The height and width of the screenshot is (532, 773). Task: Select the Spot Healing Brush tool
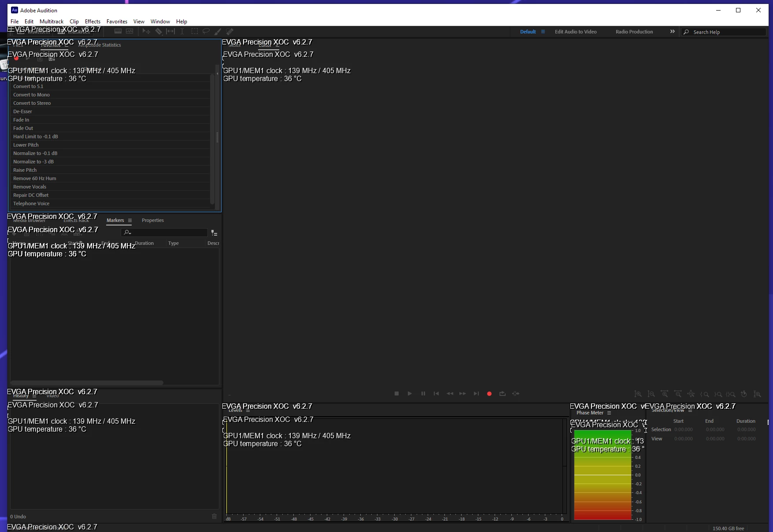(x=229, y=32)
